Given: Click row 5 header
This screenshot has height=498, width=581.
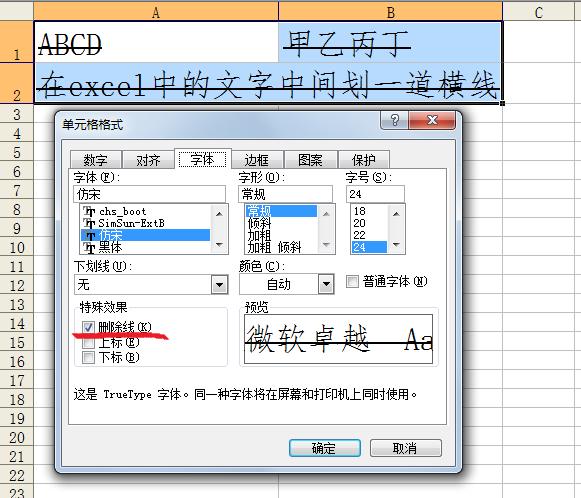Looking at the screenshot, I should point(17,152).
